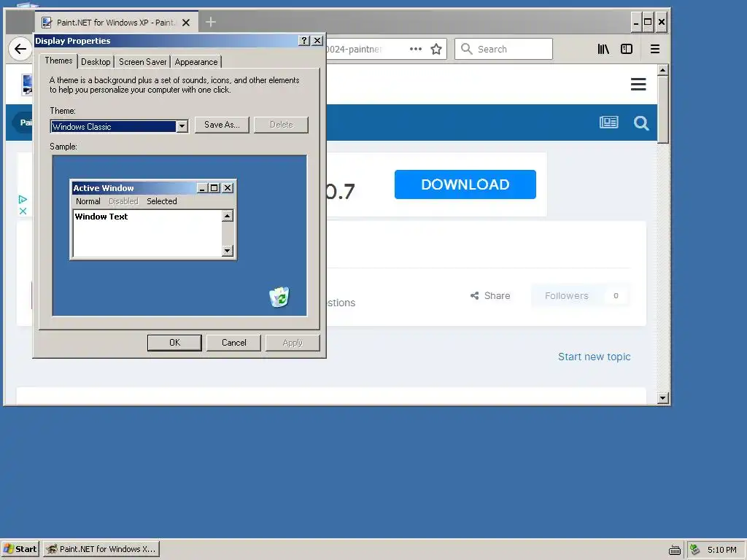
Task: Close the Display Properties dialog
Action: coord(317,41)
